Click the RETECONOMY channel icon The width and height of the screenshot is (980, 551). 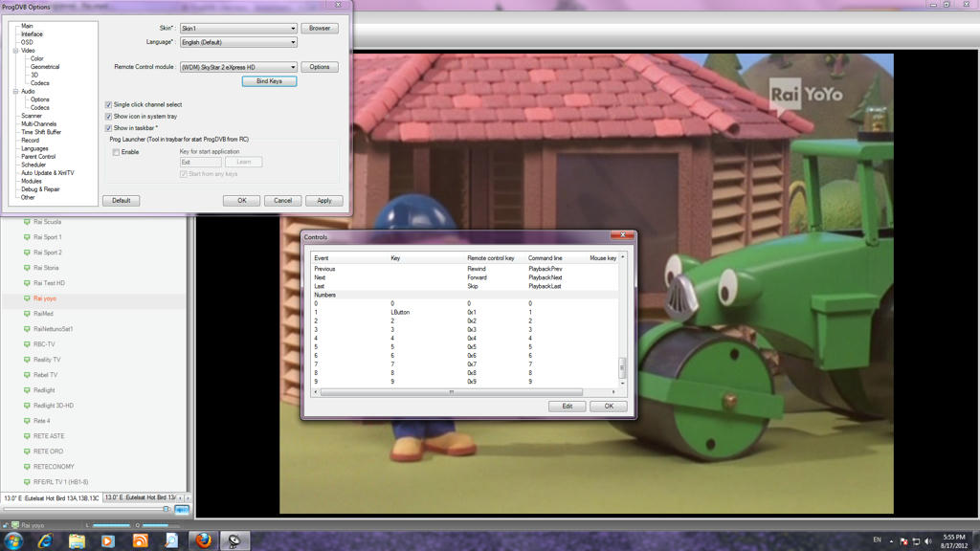tap(27, 467)
